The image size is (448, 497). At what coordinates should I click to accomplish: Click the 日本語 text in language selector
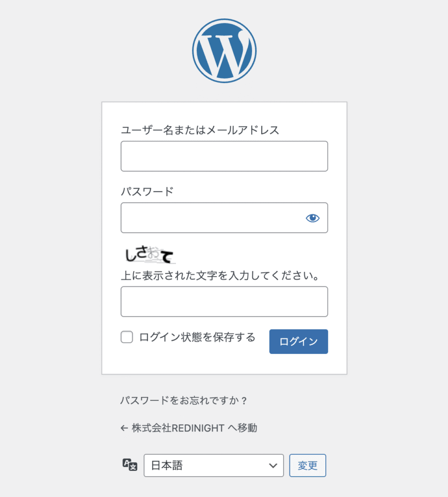(167, 466)
